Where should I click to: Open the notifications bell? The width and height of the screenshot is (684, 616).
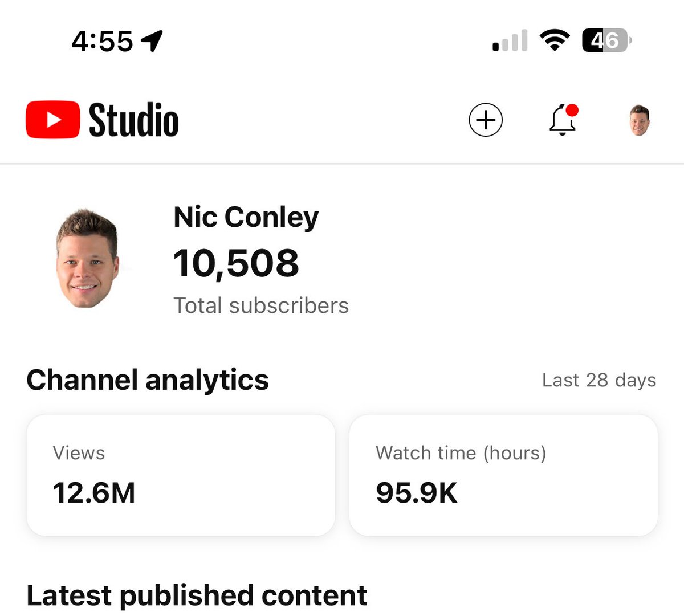(563, 120)
